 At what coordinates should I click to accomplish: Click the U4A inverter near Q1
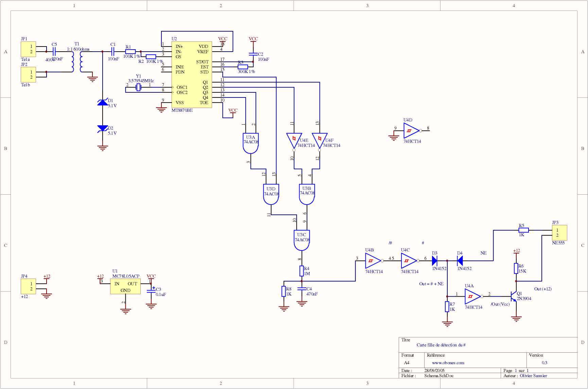point(472,296)
